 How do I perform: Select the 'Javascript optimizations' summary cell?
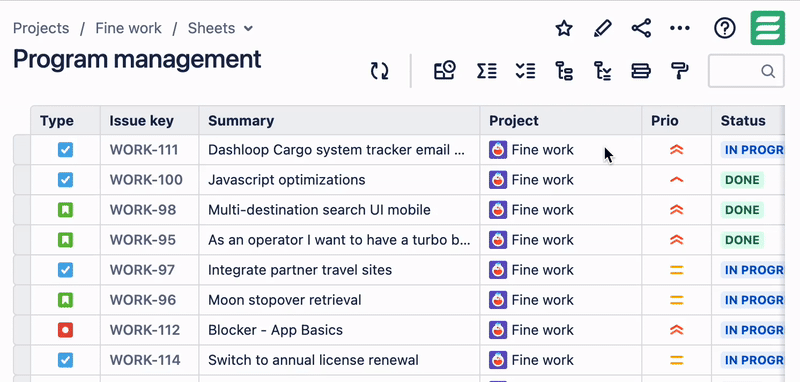[339, 180]
